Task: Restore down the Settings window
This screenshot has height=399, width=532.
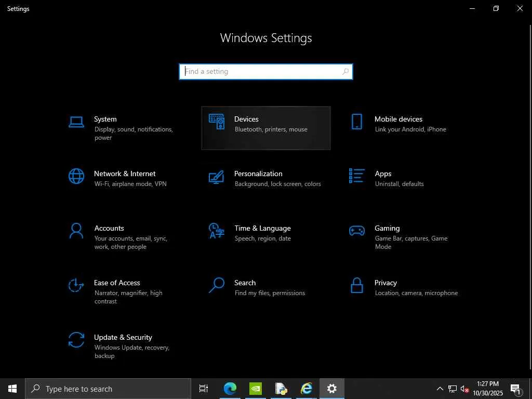Action: coord(496,8)
